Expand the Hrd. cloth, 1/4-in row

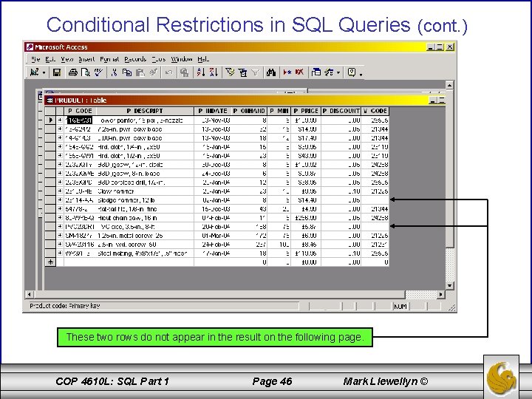coord(60,147)
